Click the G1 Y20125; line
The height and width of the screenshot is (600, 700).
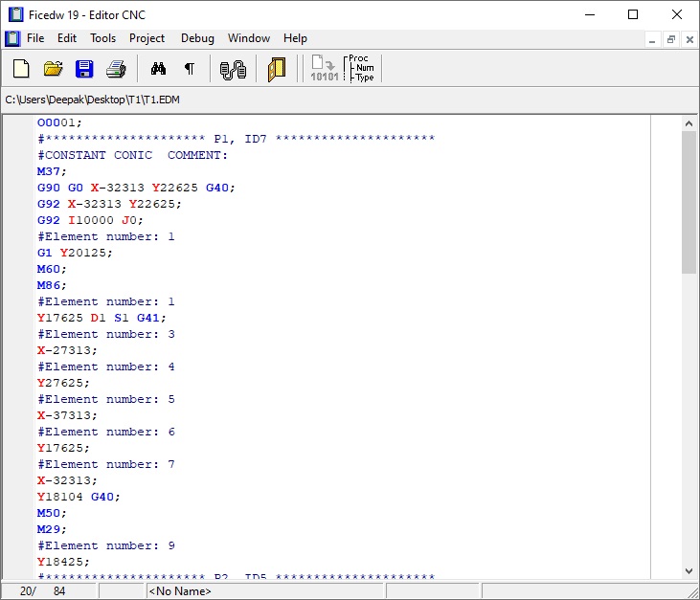point(75,253)
